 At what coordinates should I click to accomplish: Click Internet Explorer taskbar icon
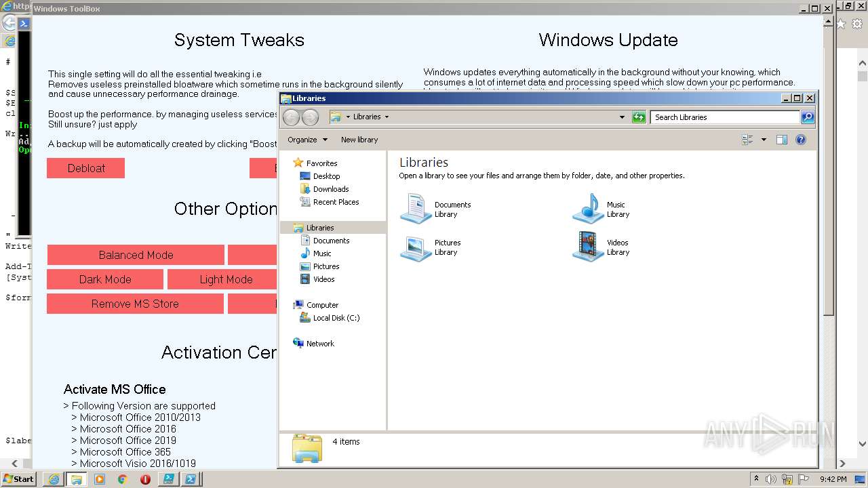click(x=54, y=479)
